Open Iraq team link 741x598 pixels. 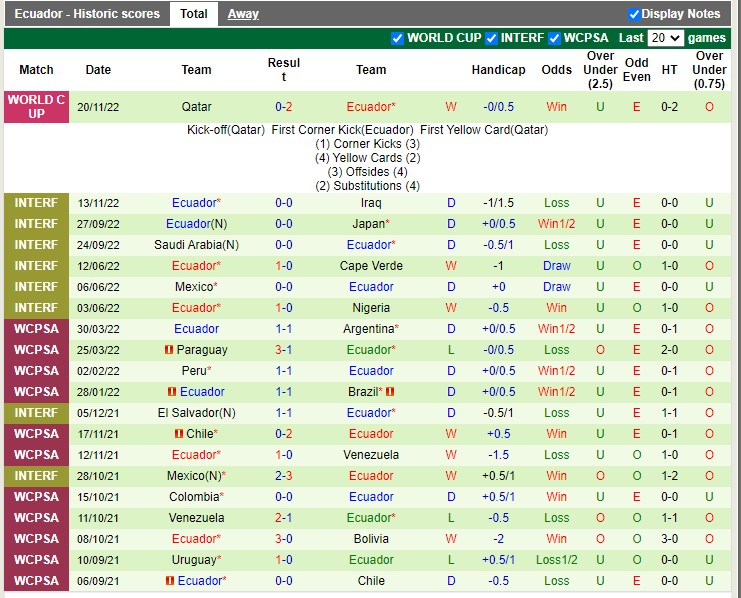(371, 203)
